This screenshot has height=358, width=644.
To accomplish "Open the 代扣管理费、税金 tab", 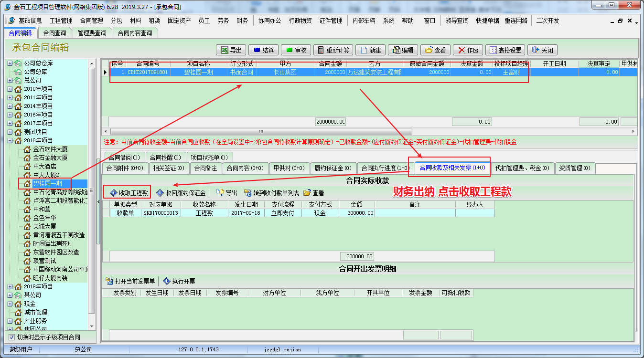I will pos(523,168).
